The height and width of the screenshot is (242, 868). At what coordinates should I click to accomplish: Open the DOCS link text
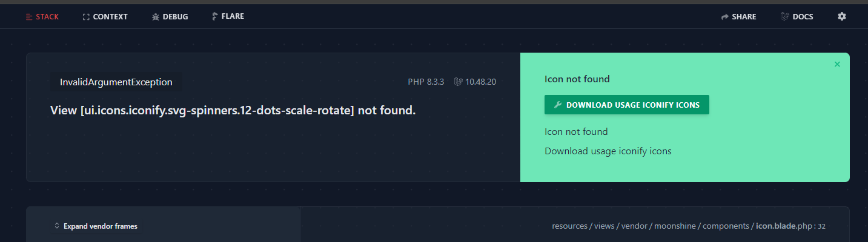803,17
